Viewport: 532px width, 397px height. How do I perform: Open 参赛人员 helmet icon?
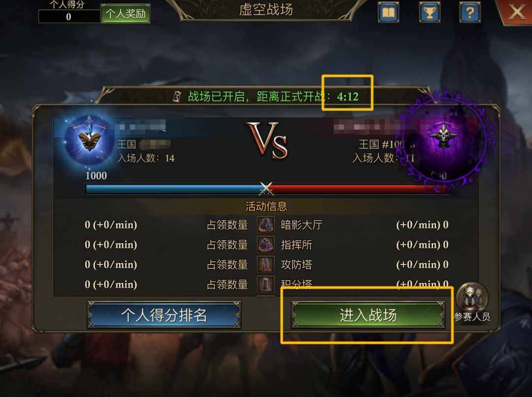472,298
